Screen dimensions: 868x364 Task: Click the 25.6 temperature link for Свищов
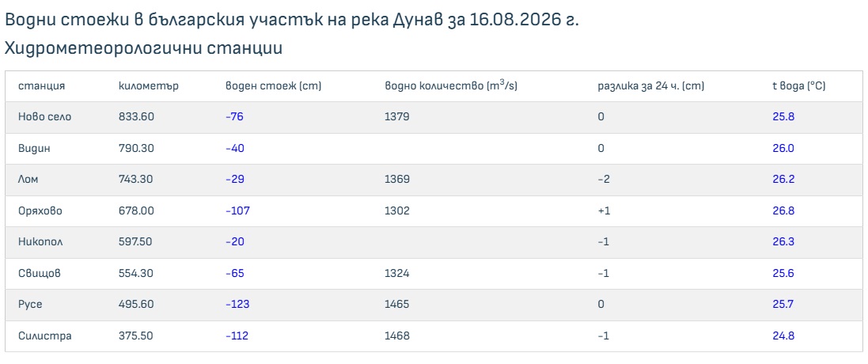click(x=784, y=273)
